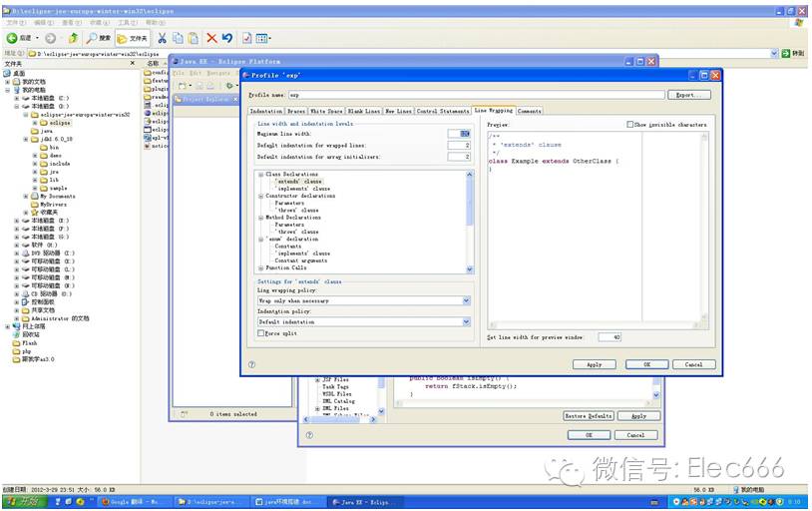Click the Export... button

(x=689, y=95)
